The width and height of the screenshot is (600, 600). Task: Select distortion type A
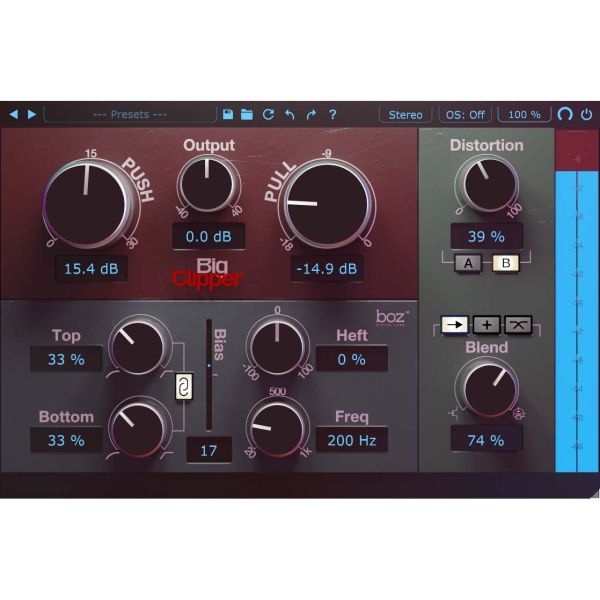click(x=468, y=263)
